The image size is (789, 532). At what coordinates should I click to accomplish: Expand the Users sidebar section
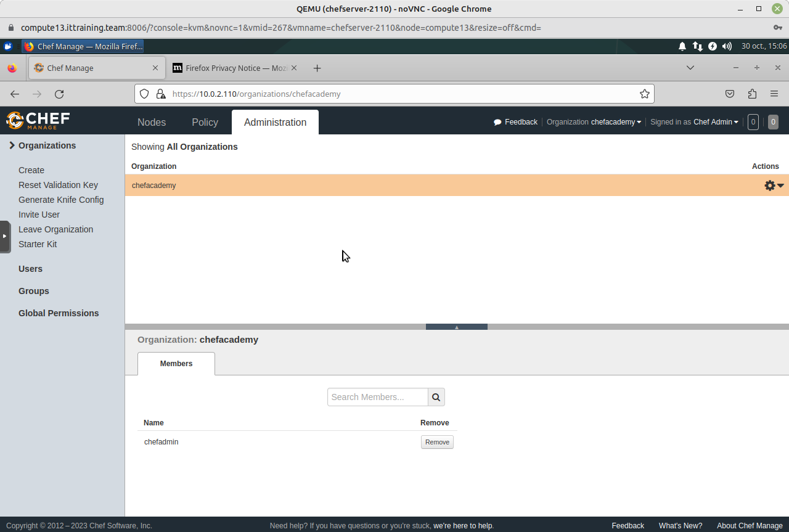(x=30, y=269)
